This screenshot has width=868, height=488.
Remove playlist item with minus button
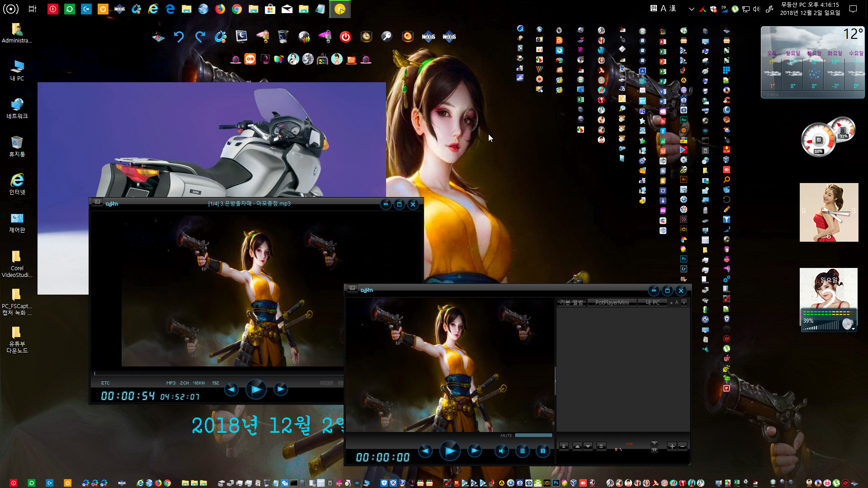pyautogui.click(x=683, y=446)
